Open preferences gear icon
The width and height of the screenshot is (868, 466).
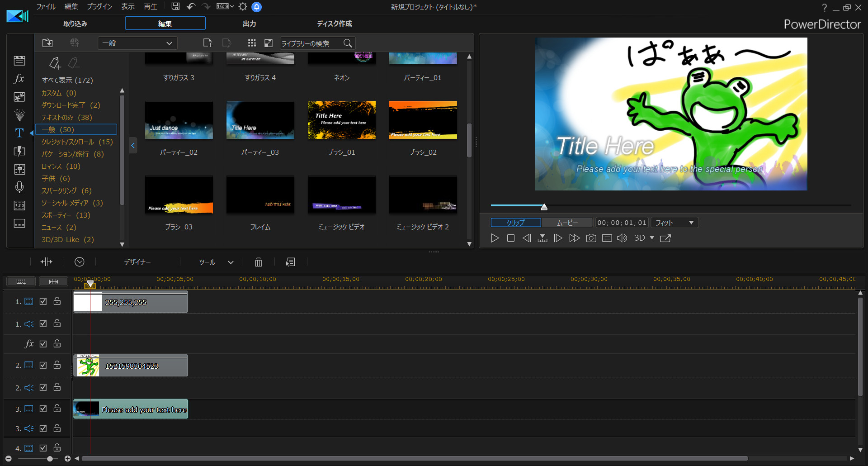click(243, 7)
